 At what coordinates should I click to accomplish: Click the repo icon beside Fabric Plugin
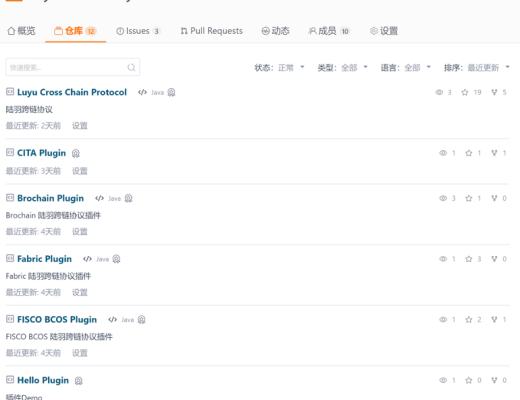point(10,258)
